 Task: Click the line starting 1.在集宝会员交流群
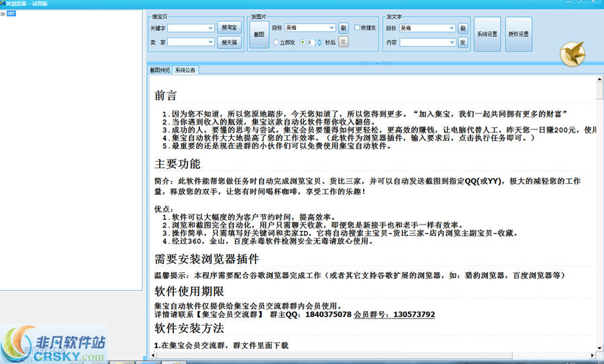[221, 345]
